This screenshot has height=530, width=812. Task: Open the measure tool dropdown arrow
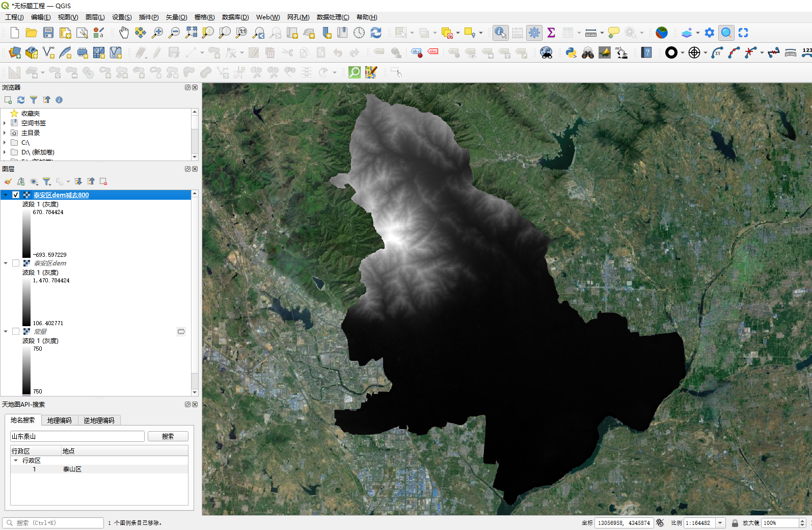click(x=602, y=33)
